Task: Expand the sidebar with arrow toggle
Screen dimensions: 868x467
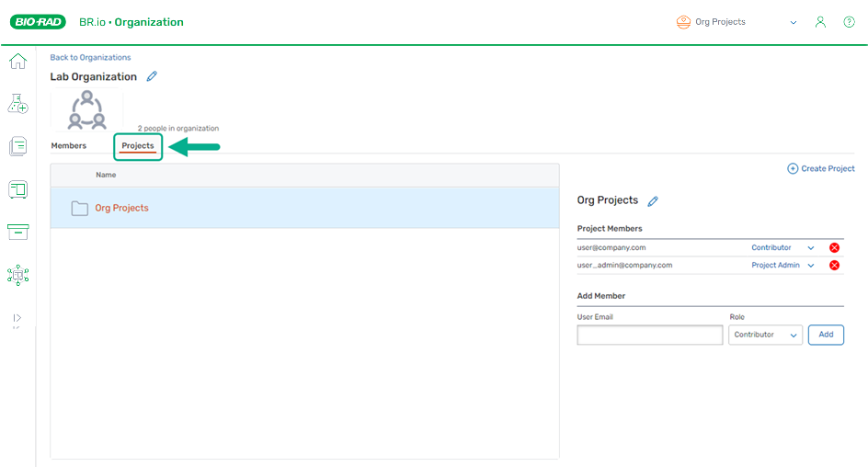Action: [x=17, y=318]
